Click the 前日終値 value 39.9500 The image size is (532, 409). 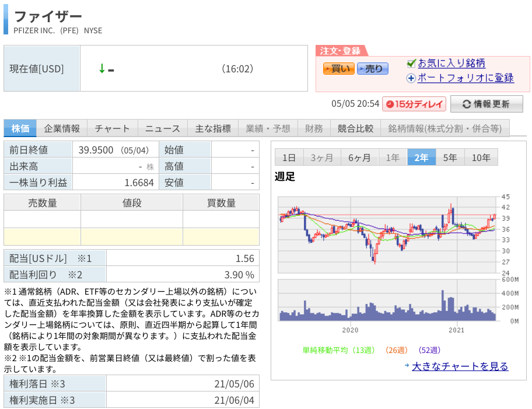point(96,150)
